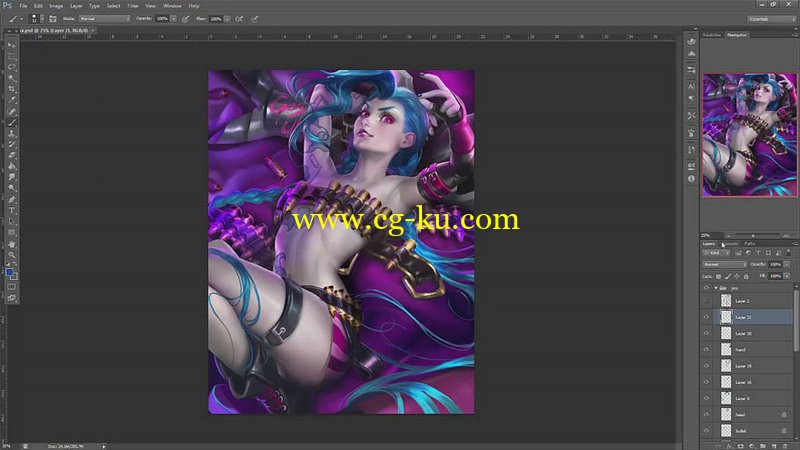Hide Layer 21 via eye icon
800x450 pixels.
(x=707, y=317)
